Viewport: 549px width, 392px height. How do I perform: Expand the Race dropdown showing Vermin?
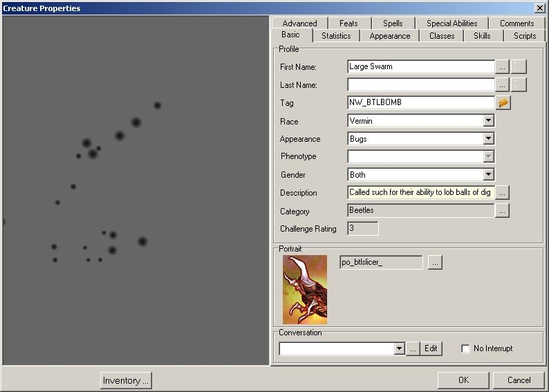tap(488, 121)
